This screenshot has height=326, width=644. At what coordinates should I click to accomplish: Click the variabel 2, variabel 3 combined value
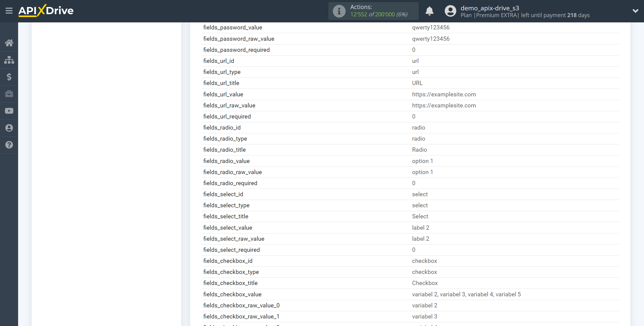466,294
